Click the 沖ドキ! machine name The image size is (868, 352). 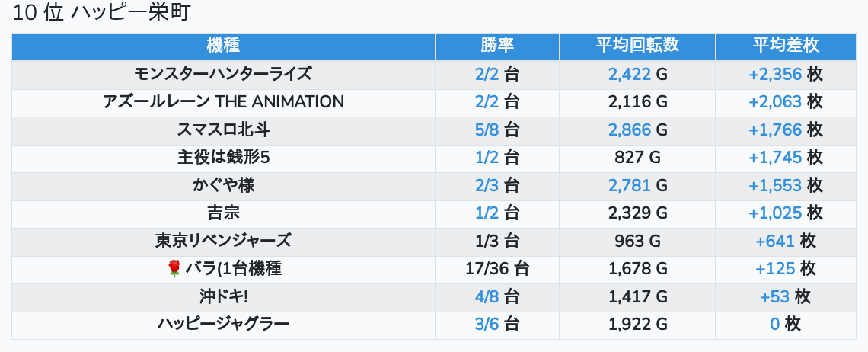(x=223, y=296)
